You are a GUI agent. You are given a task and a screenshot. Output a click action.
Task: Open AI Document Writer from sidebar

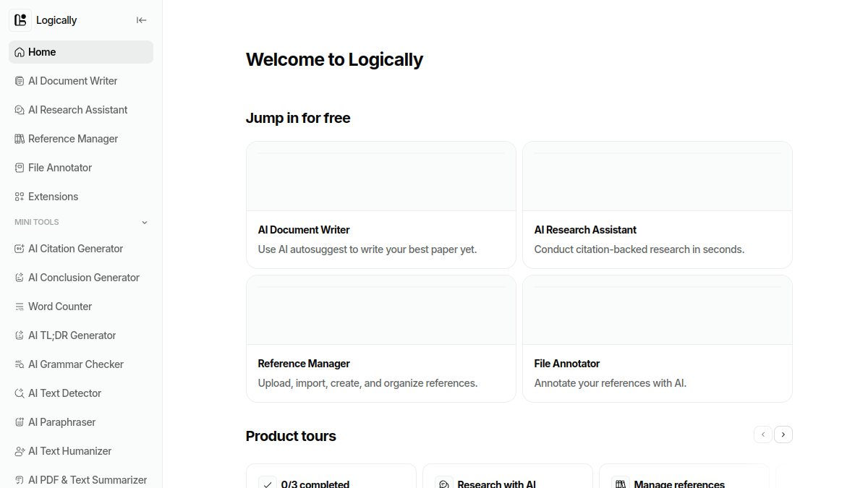point(81,81)
